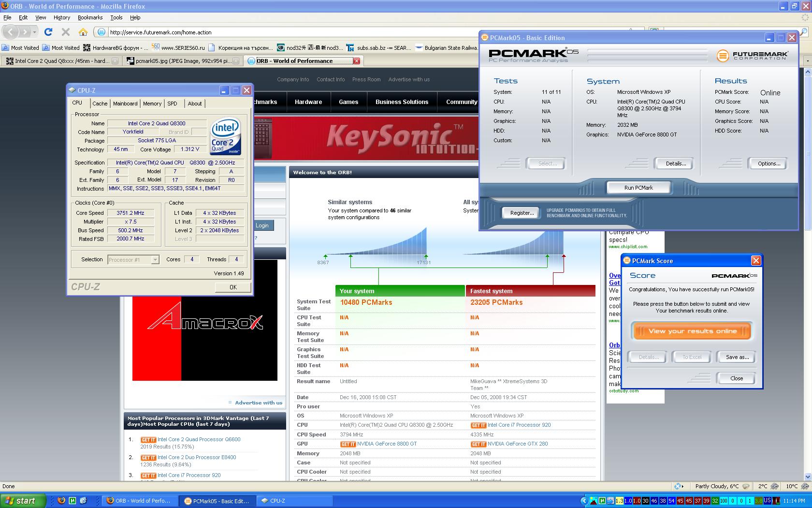Launch uTorrent from quick launch bar
812x508 pixels.
(x=72, y=501)
